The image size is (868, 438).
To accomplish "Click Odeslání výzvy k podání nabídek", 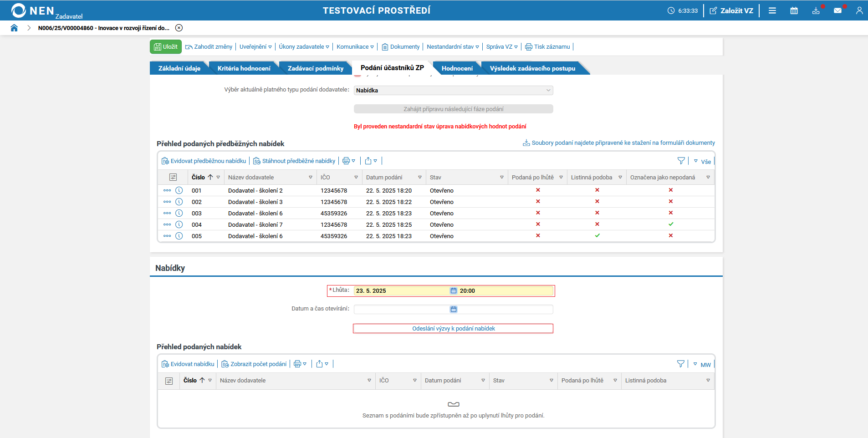I will coord(453,329).
